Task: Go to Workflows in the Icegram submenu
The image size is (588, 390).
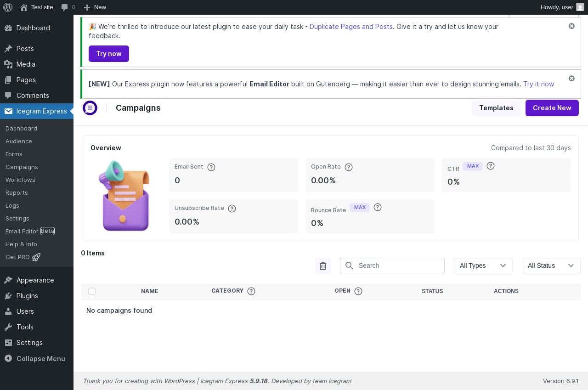Action: (20, 180)
